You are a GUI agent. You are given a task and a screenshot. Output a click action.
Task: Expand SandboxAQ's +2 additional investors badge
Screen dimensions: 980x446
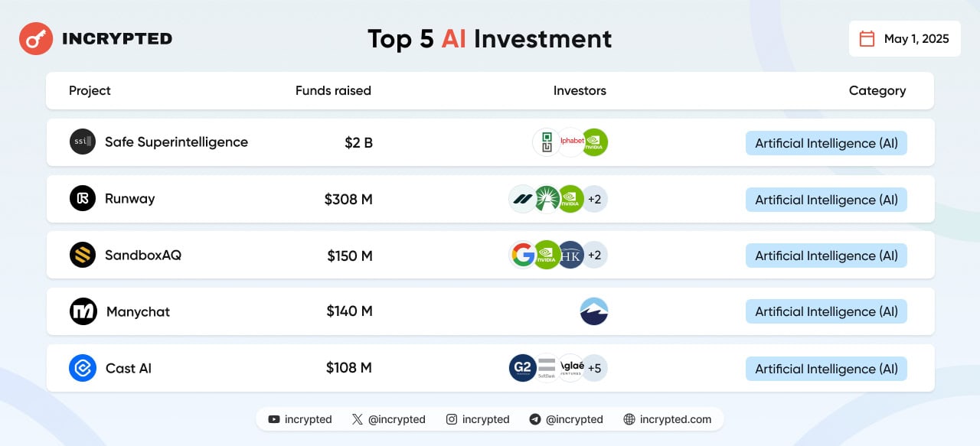tap(594, 255)
